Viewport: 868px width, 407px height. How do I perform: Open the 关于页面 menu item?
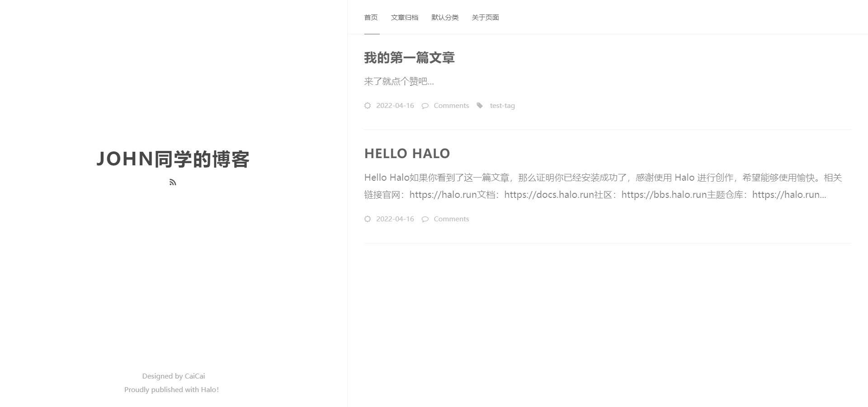pyautogui.click(x=486, y=17)
